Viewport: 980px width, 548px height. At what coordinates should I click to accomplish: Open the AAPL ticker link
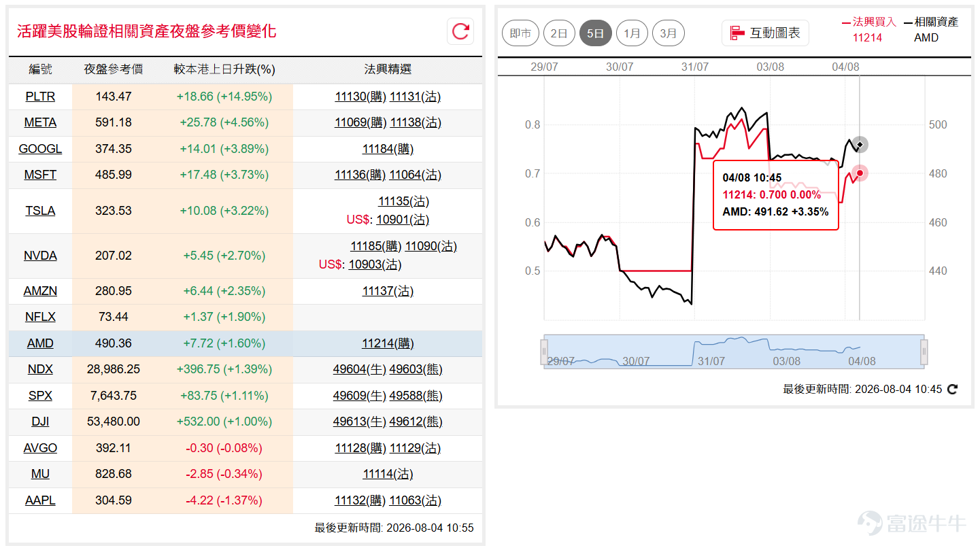point(40,500)
